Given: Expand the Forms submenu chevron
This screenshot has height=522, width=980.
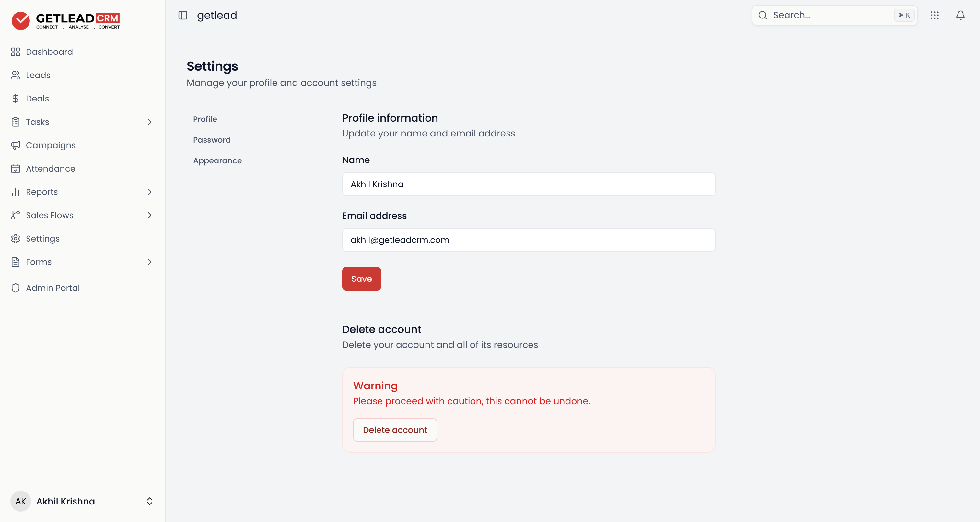Looking at the screenshot, I should (x=149, y=262).
